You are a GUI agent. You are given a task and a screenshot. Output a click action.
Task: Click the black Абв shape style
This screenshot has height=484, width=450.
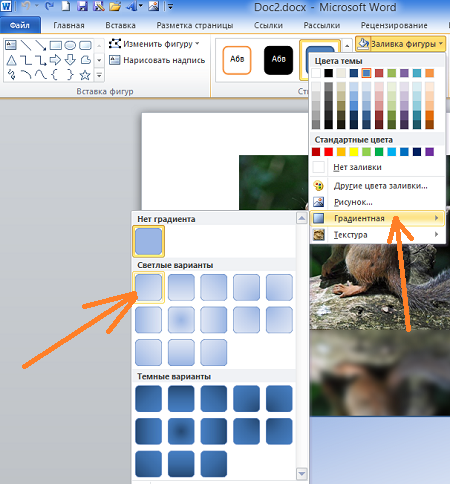(x=278, y=60)
